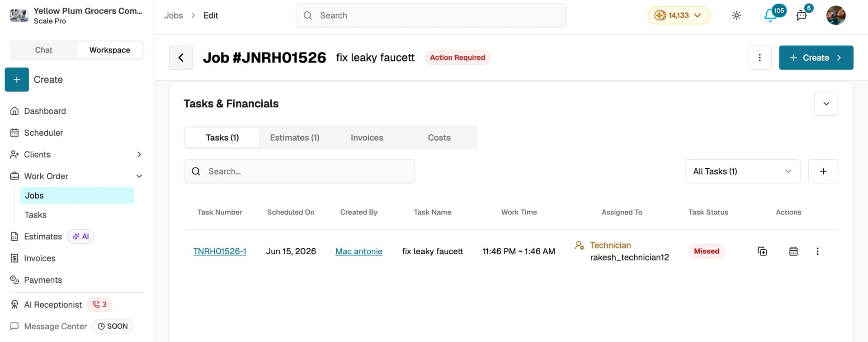
Task: Click the Missed task status badge
Action: click(707, 251)
